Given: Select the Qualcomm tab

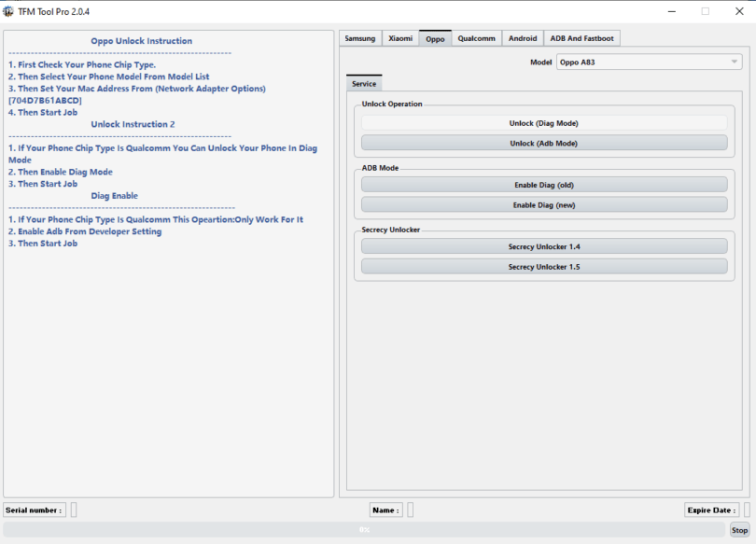Looking at the screenshot, I should 476,38.
